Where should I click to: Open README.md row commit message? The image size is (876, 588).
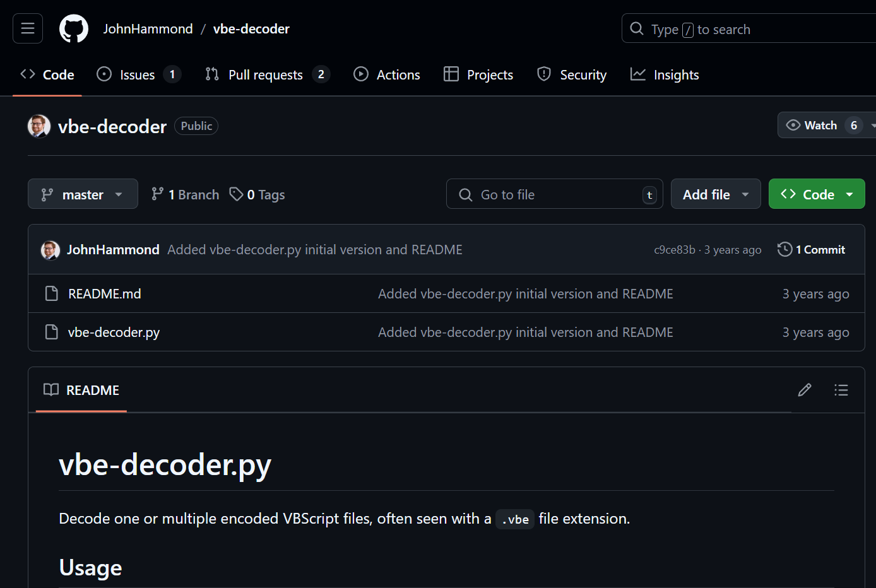[526, 294]
